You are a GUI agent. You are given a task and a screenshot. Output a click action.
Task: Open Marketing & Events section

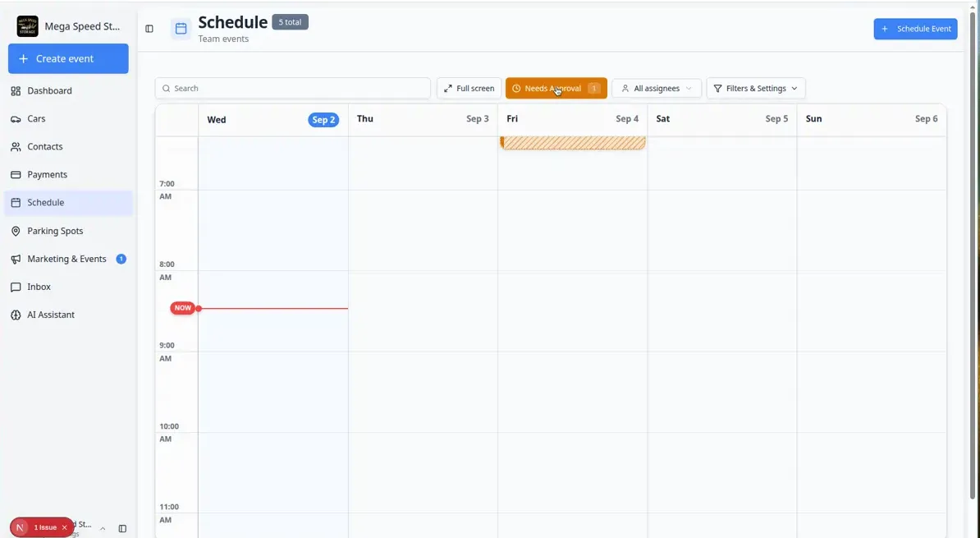pyautogui.click(x=68, y=259)
